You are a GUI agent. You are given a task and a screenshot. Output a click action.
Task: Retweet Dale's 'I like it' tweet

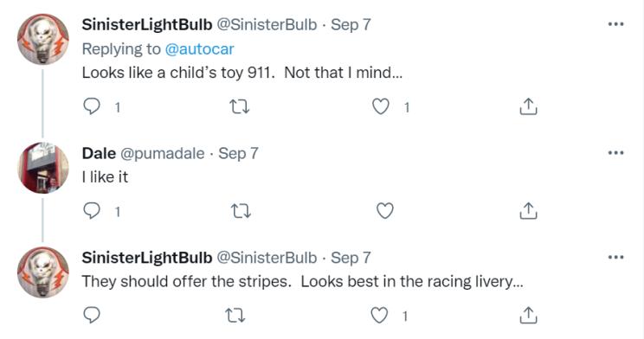tap(241, 211)
